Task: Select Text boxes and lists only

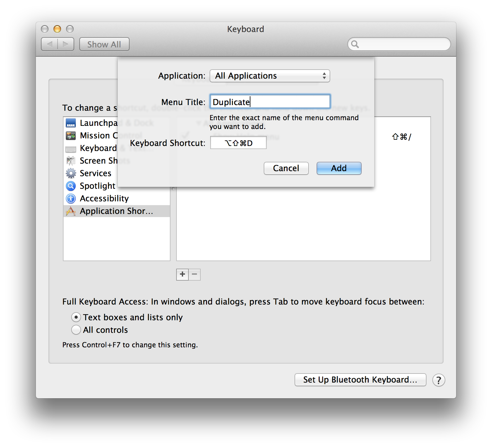Action: tap(76, 317)
